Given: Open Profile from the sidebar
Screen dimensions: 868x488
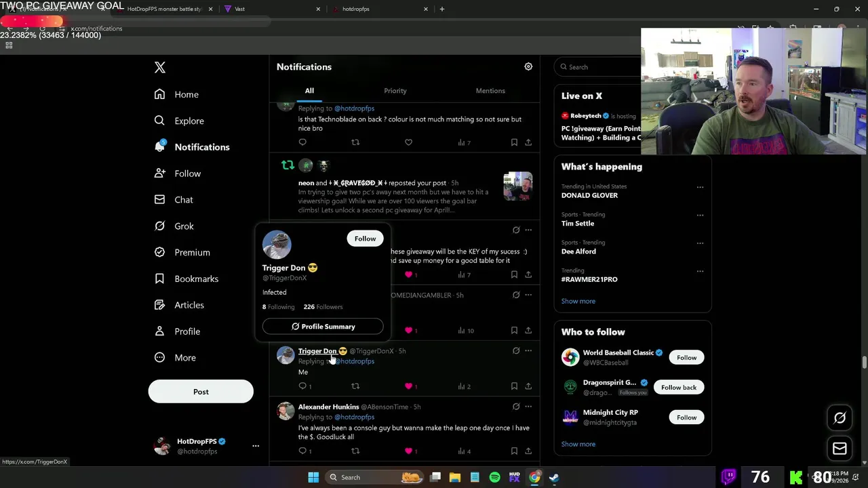Looking at the screenshot, I should tap(177, 331).
